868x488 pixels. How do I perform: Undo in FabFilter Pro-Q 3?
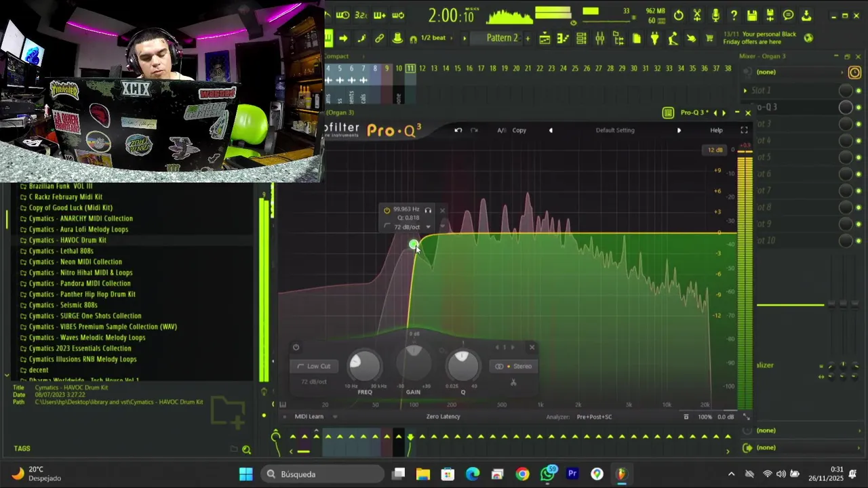pos(458,130)
